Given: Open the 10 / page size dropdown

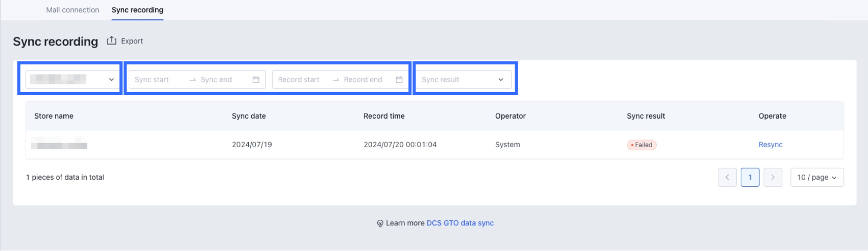Looking at the screenshot, I should coord(817,177).
